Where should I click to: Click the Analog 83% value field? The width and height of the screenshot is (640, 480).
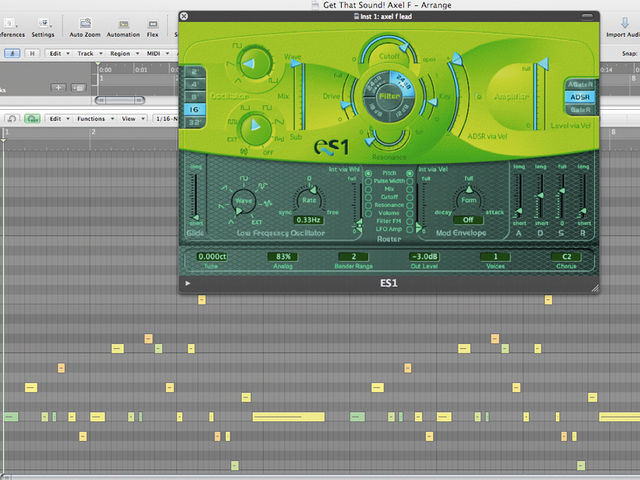pyautogui.click(x=283, y=257)
